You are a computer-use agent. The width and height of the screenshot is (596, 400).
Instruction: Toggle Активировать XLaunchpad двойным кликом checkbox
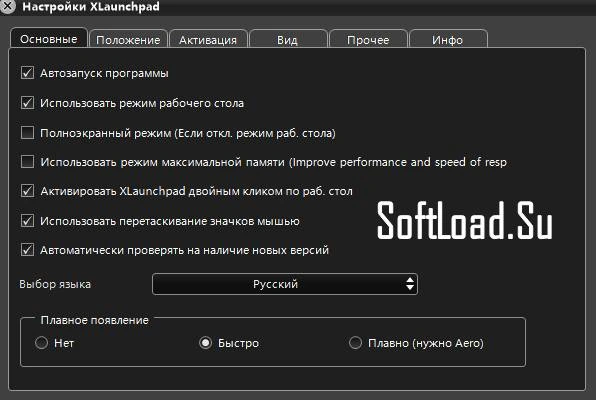point(27,191)
